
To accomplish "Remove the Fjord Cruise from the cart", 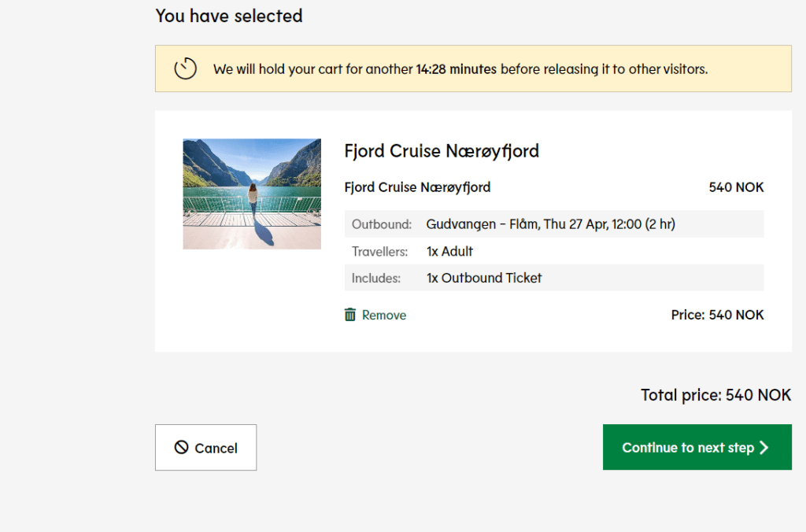I will tap(383, 315).
